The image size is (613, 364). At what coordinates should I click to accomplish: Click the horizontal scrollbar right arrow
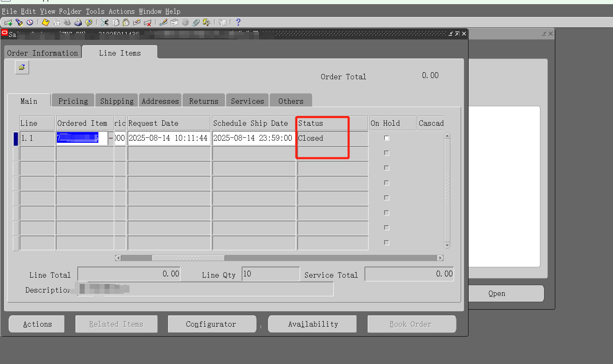point(440,258)
